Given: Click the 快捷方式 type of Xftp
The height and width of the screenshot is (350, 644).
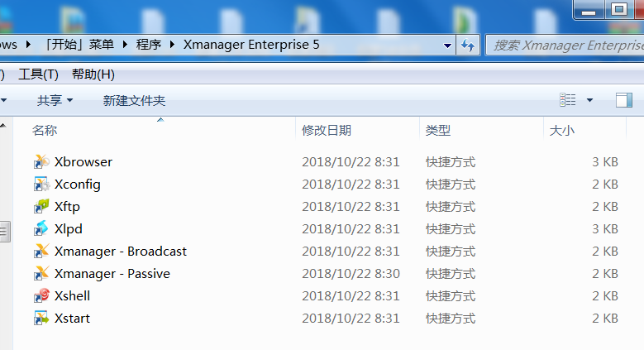Looking at the screenshot, I should (x=451, y=207).
